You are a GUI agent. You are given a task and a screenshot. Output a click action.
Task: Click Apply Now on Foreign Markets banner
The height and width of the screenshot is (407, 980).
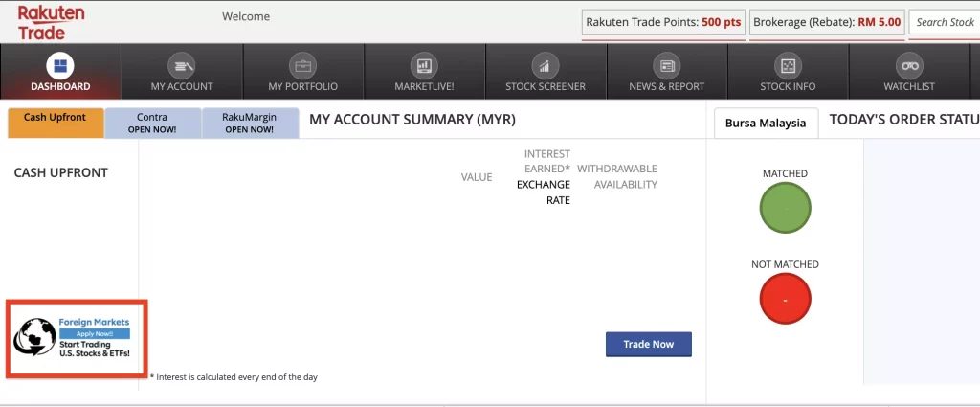(x=95, y=334)
